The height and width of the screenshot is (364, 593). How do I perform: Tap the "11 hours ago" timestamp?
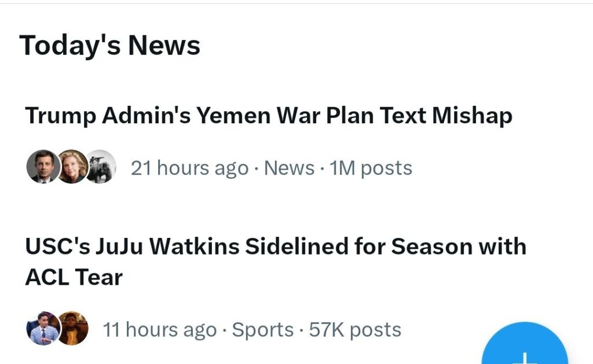click(x=160, y=330)
